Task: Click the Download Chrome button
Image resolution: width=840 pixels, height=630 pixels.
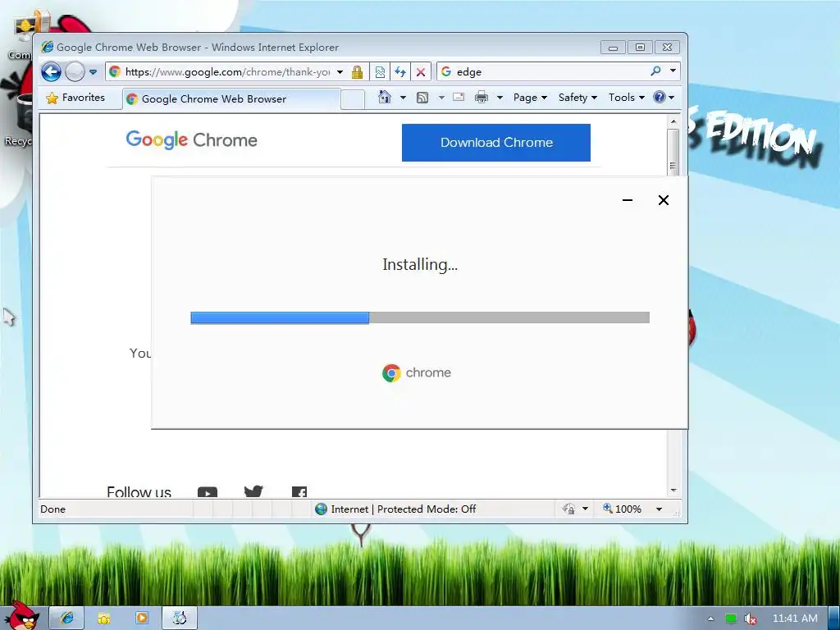Action: pos(496,143)
